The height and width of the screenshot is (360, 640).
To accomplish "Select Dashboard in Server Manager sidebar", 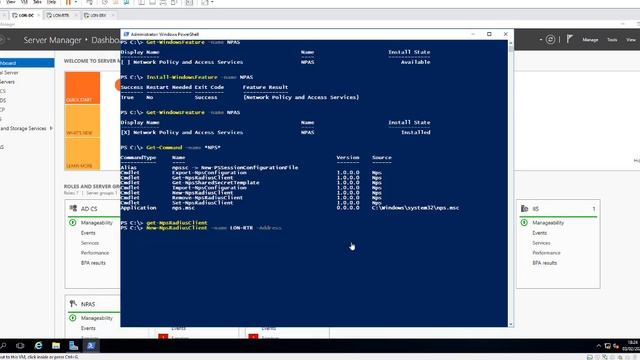I will [x=27, y=63].
